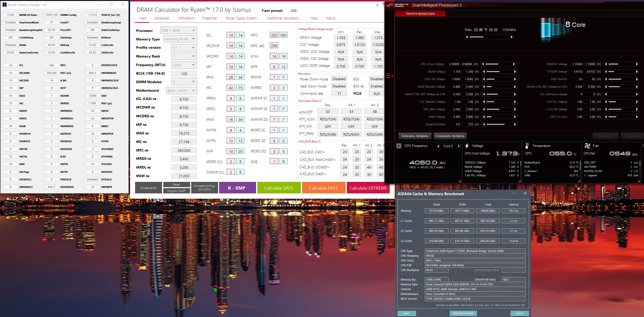Click the Ryzen Timing Checker window icon

pyautogui.click(x=4, y=5)
